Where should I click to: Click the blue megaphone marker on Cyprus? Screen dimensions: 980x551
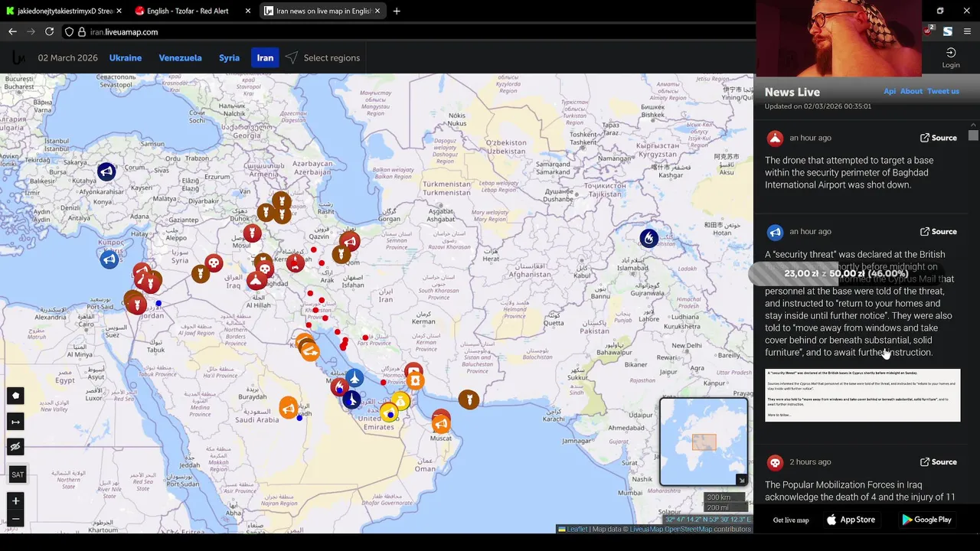[109, 259]
